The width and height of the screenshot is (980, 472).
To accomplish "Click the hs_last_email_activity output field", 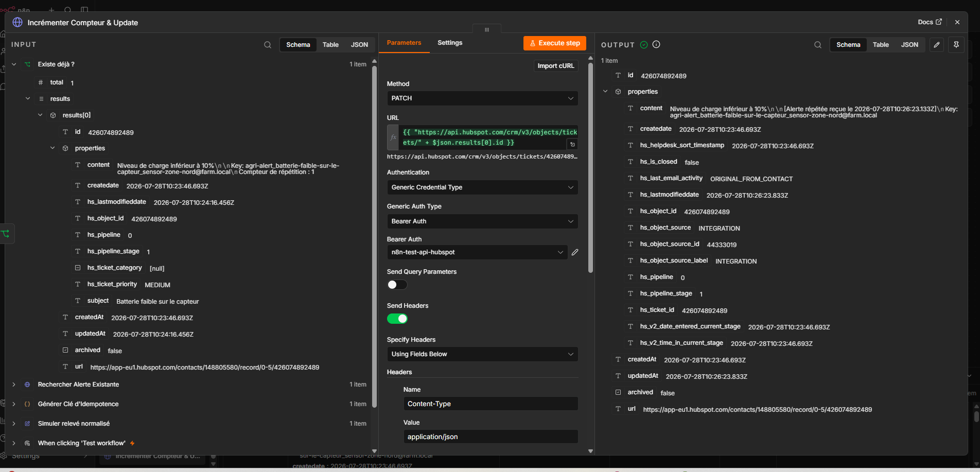I will (x=671, y=178).
